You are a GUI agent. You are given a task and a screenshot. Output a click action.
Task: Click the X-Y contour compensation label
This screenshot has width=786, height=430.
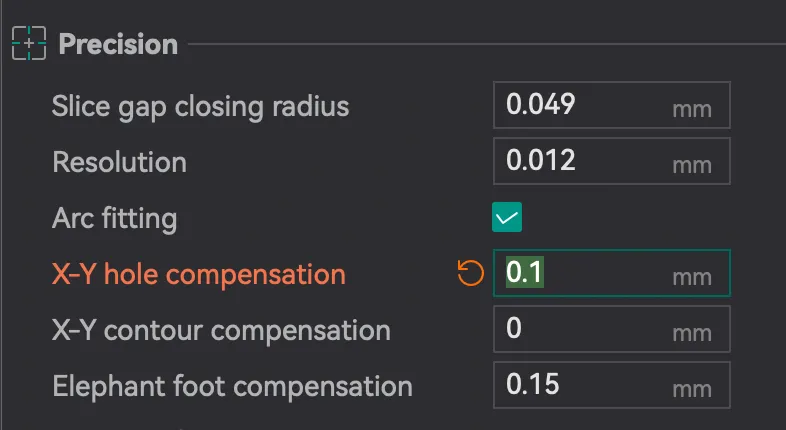(221, 331)
